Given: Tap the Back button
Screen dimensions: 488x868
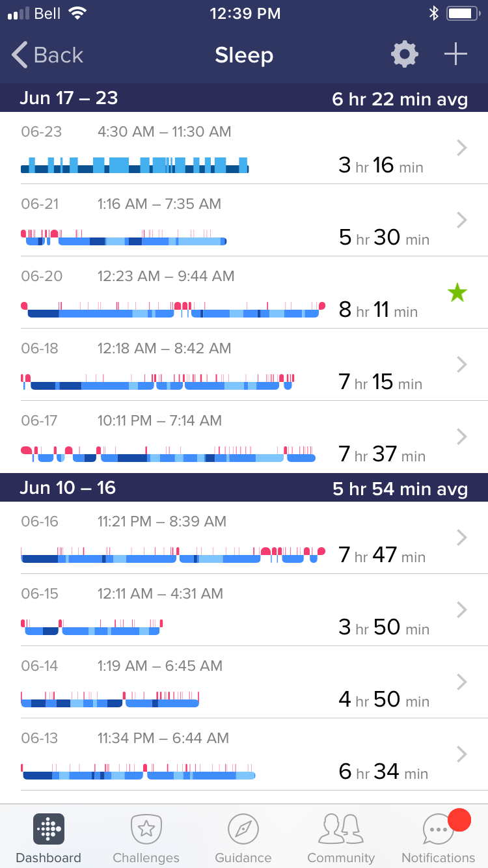Looking at the screenshot, I should tap(48, 55).
